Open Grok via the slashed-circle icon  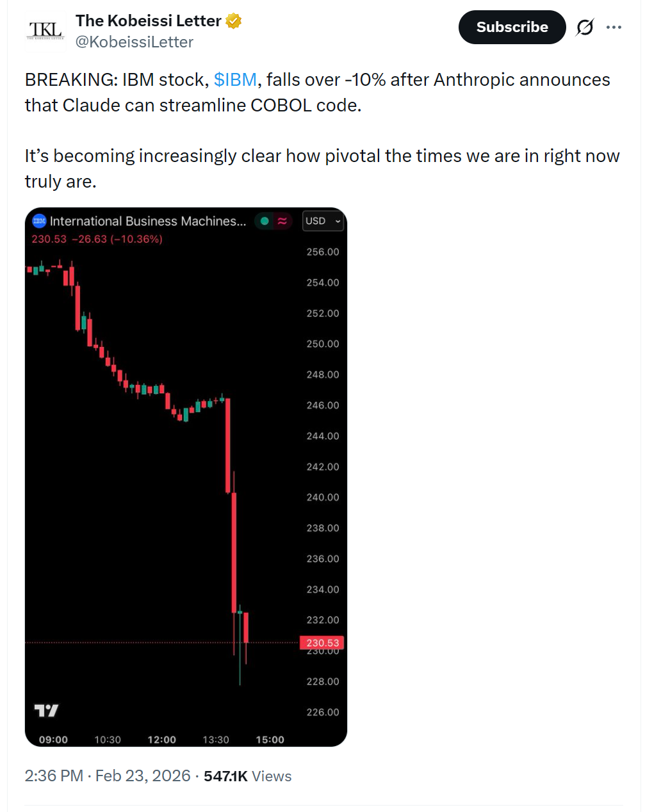(584, 28)
